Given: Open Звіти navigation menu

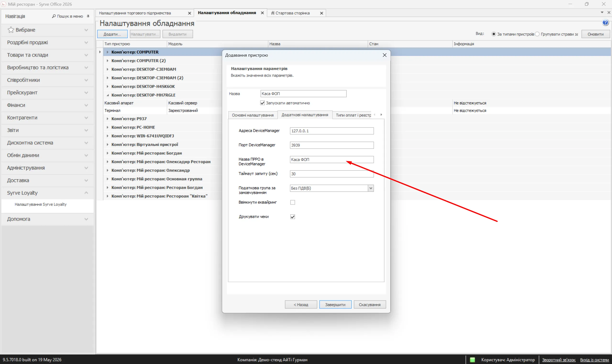Looking at the screenshot, I should [47, 130].
